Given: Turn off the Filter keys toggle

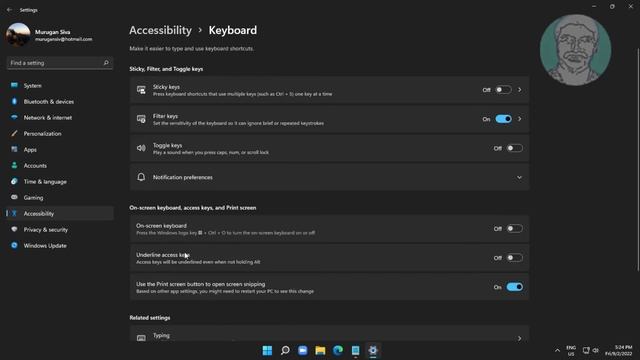Looking at the screenshot, I should [503, 119].
